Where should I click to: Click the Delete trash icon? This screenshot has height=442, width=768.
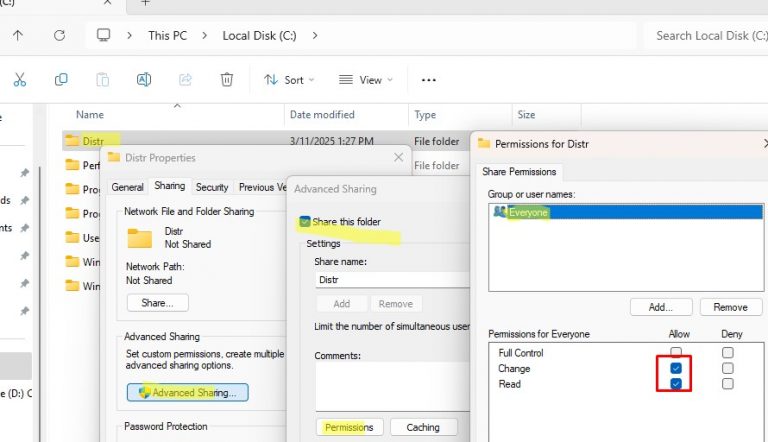click(227, 79)
